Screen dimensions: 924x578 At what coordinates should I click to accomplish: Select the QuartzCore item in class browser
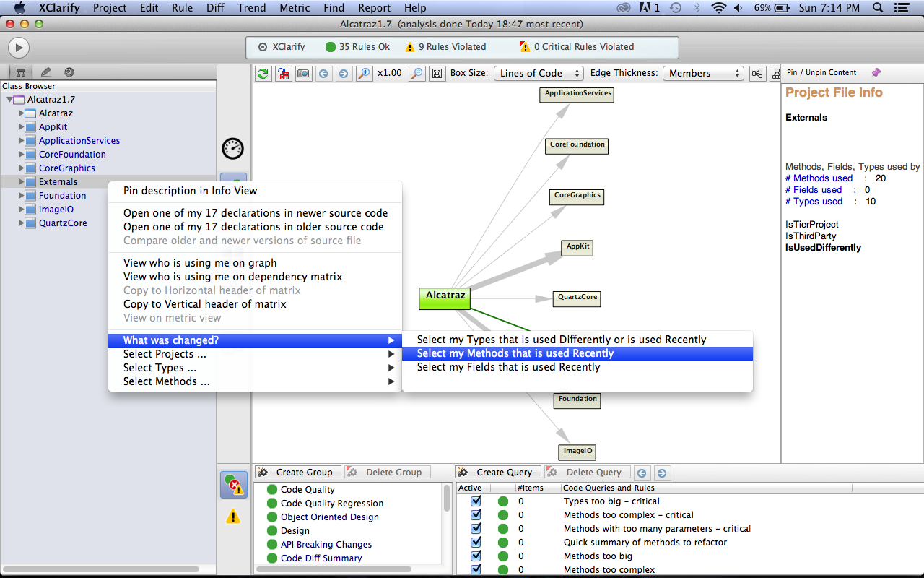[63, 223]
